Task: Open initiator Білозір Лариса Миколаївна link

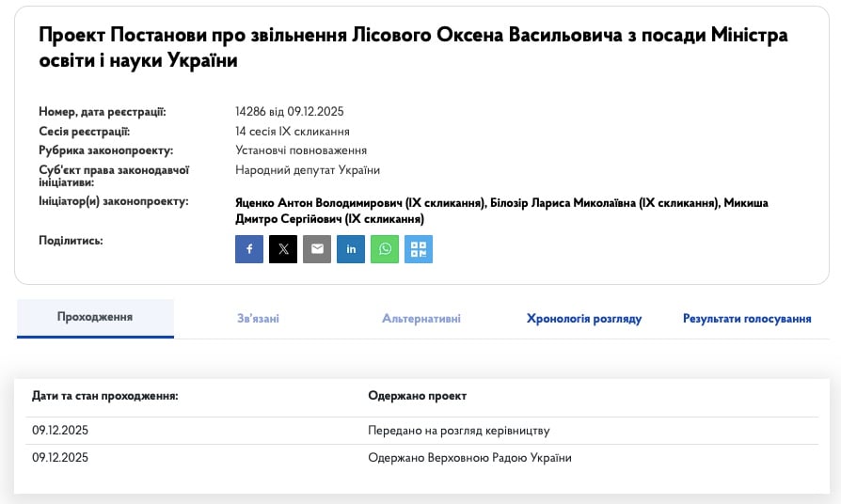Action: coord(605,203)
